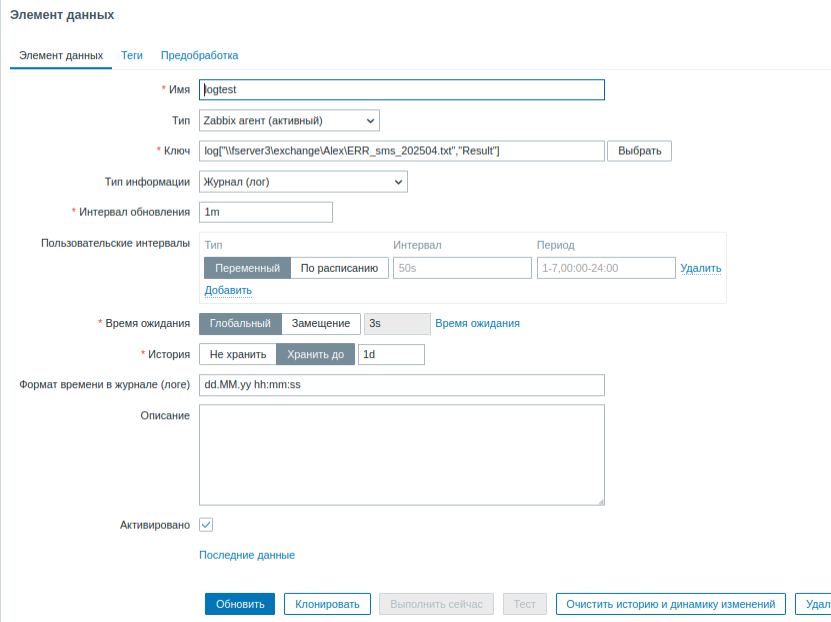Click Удалить link for custom interval
The width and height of the screenshot is (831, 622).
(701, 268)
